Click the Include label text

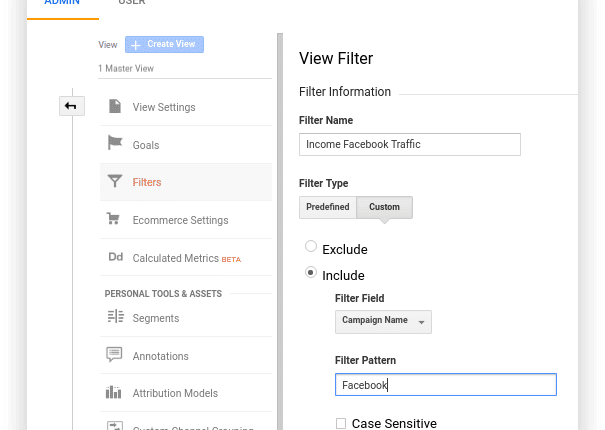click(343, 276)
